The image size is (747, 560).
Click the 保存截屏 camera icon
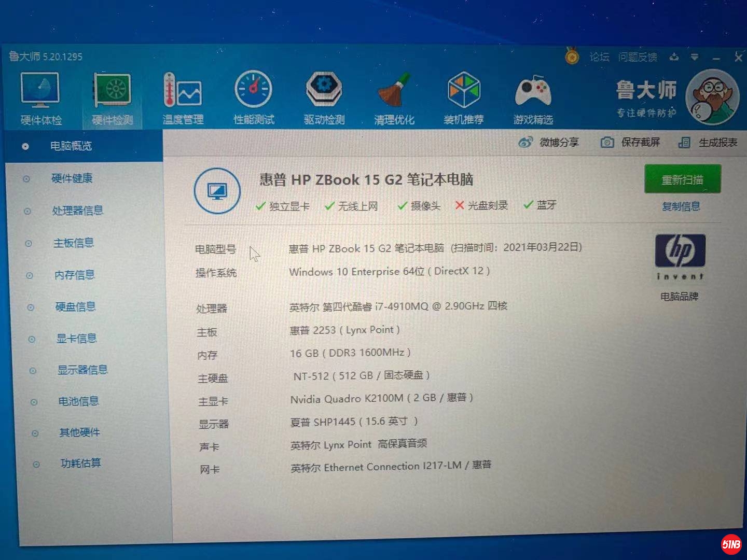point(607,142)
